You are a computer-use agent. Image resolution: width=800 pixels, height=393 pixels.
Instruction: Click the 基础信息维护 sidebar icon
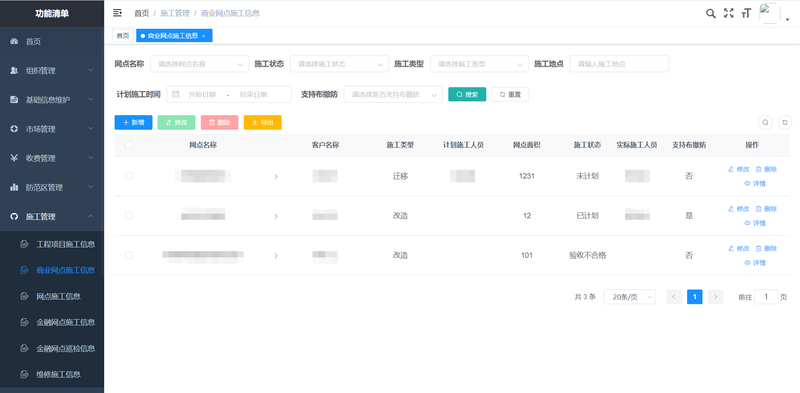(x=14, y=100)
